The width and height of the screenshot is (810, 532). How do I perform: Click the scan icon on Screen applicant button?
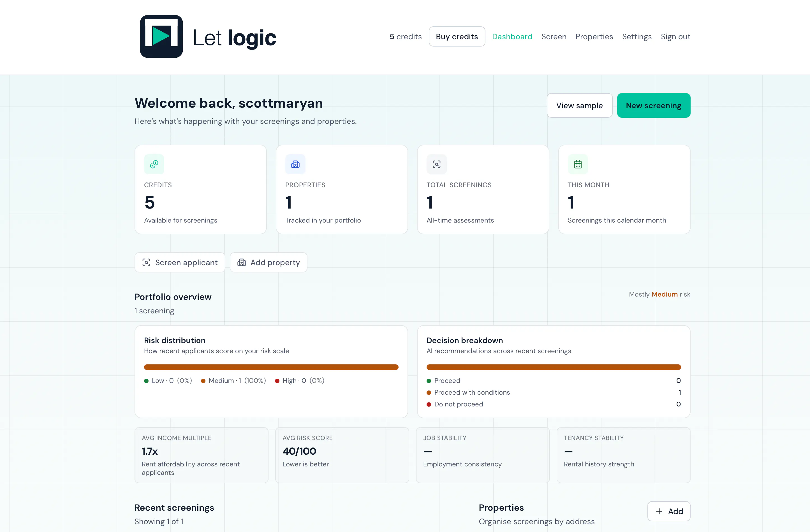tap(146, 262)
